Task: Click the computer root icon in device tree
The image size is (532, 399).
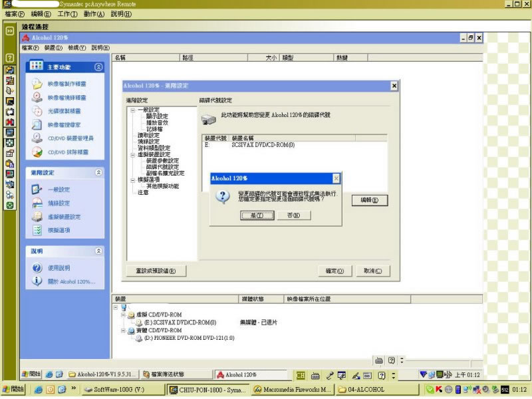Action: click(x=124, y=307)
